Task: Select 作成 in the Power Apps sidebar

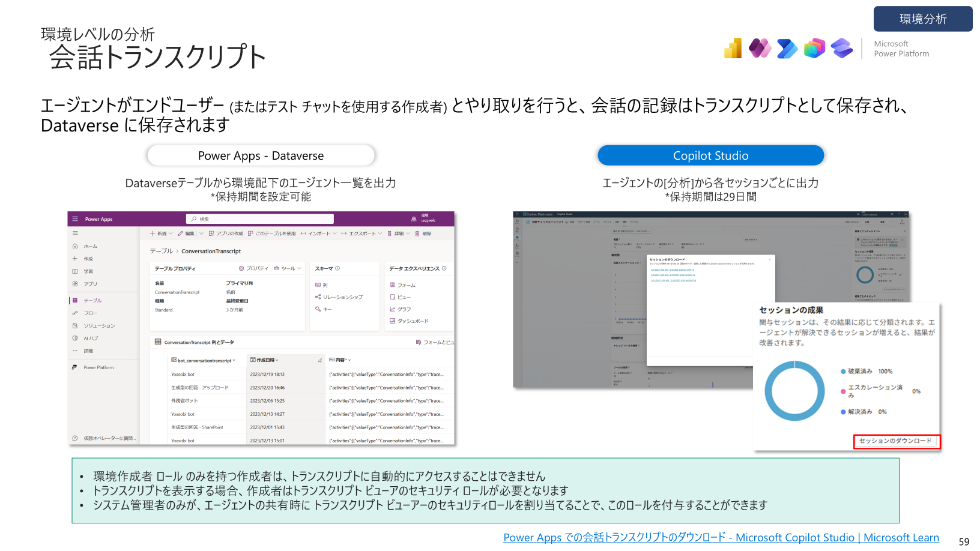Action: click(83, 259)
